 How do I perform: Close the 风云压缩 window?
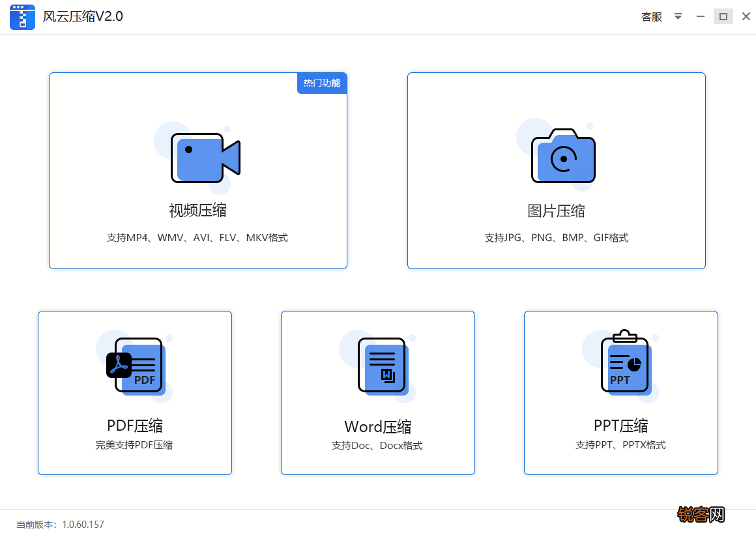coord(746,17)
